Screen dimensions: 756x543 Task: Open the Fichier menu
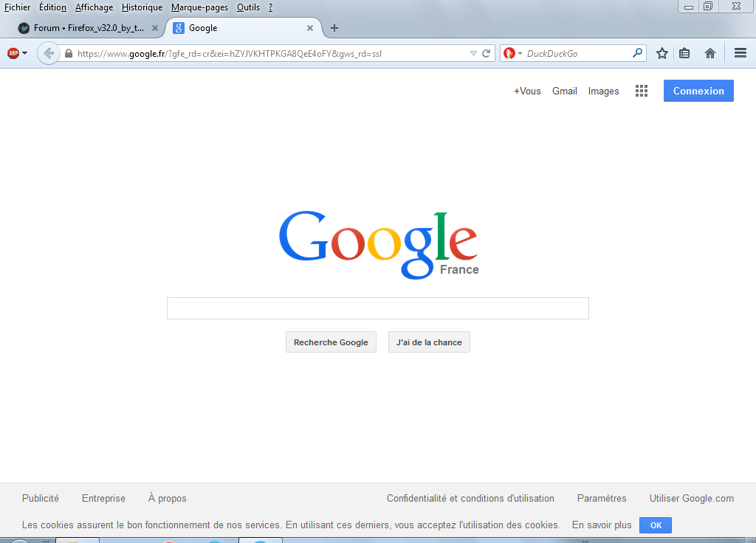point(18,7)
